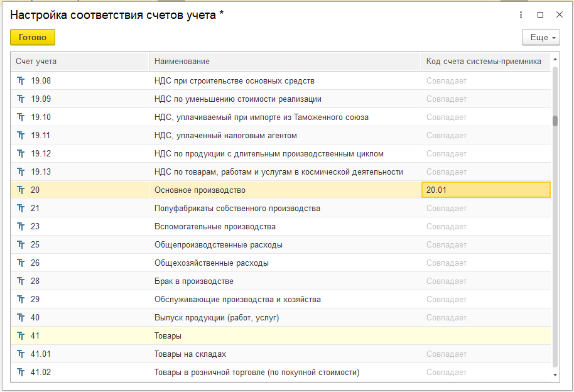Click account icon in row 19.10

click(x=21, y=117)
